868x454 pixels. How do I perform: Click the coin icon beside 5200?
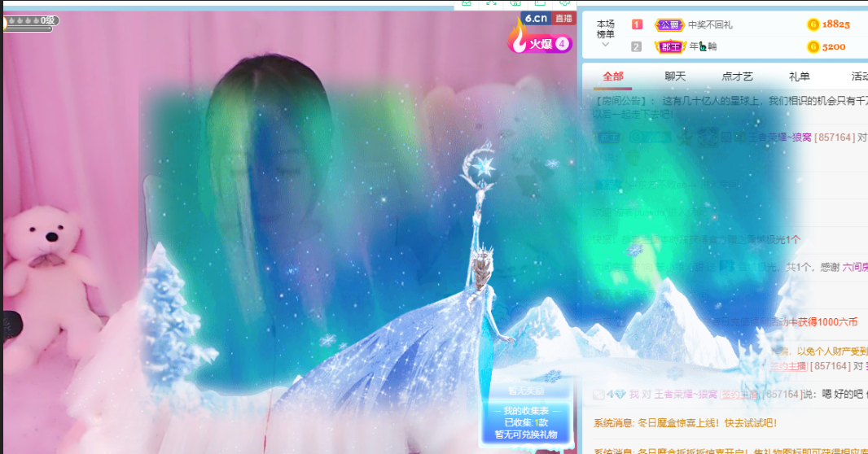813,47
